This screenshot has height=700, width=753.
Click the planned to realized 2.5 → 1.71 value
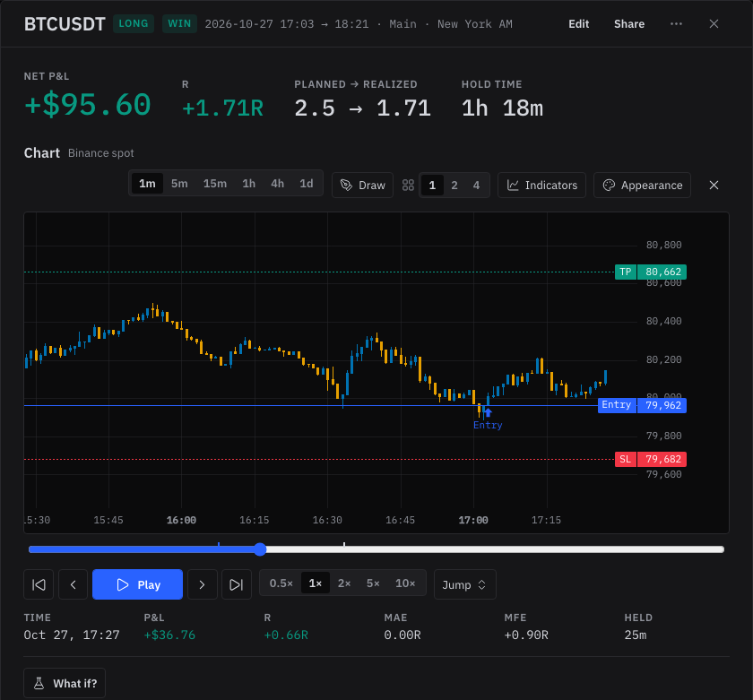(x=362, y=108)
